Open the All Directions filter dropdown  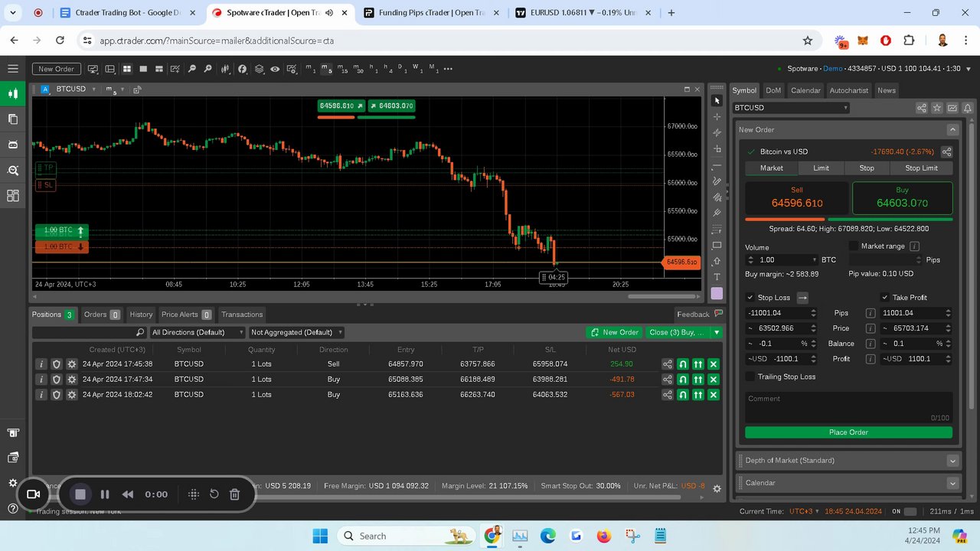pos(198,332)
